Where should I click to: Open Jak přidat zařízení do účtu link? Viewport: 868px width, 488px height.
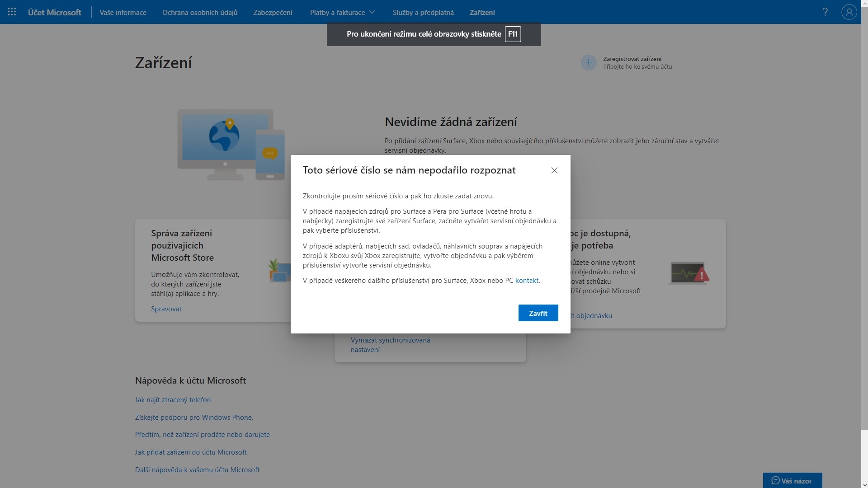(191, 452)
